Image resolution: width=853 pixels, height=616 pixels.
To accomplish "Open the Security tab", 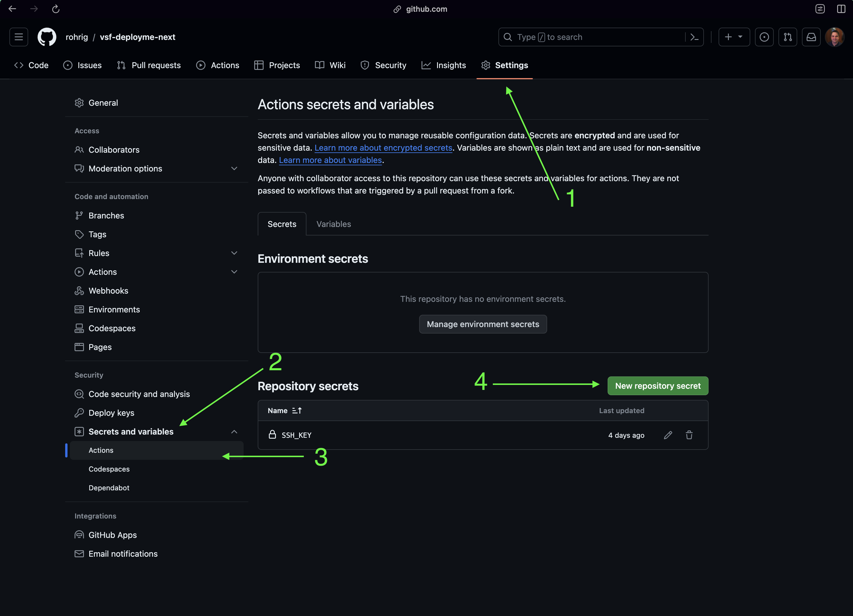I will pyautogui.click(x=384, y=65).
